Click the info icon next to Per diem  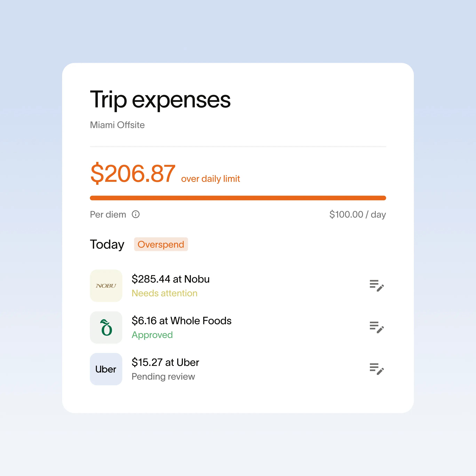[136, 214]
